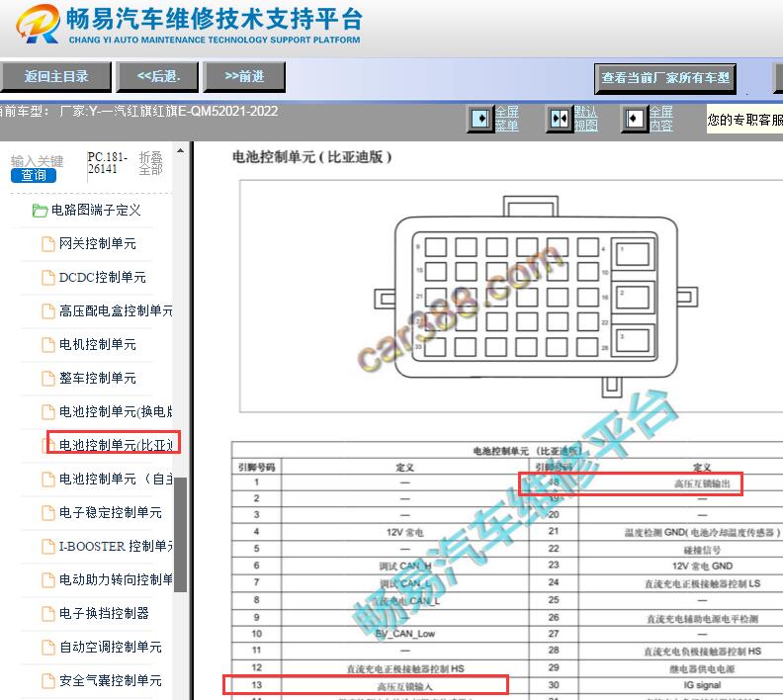
Task: Click the cell 直流充电正极接触器控制 HS
Action: tap(405, 668)
